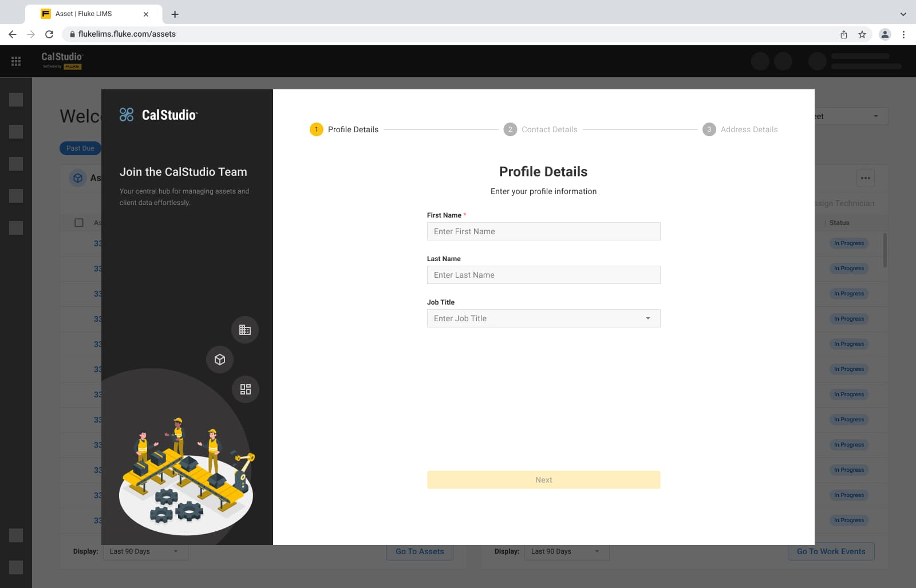Screen dimensions: 916x588
Task: Toggle the select-all assets checkbox
Action: click(79, 223)
